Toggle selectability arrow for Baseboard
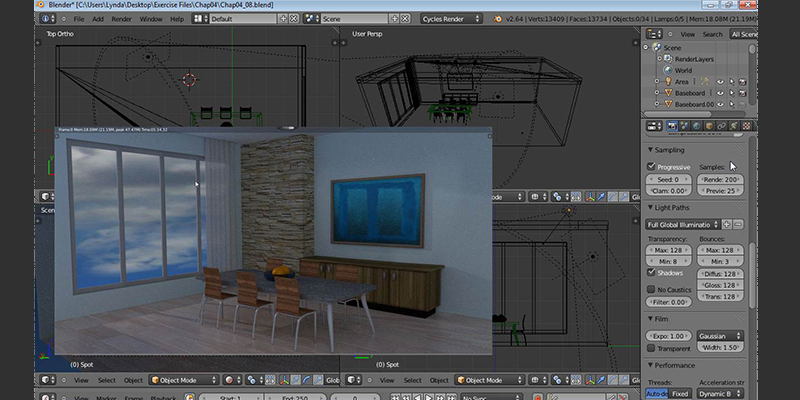 [732, 93]
